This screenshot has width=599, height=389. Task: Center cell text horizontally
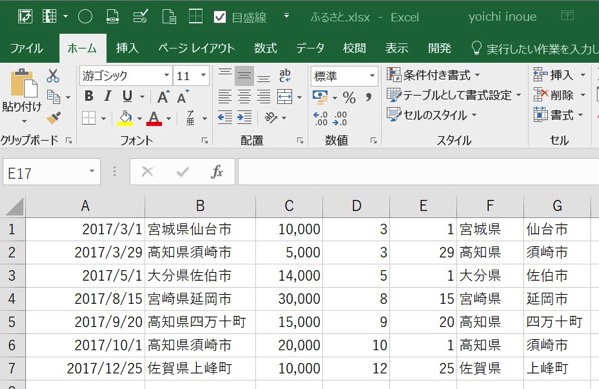[x=244, y=97]
